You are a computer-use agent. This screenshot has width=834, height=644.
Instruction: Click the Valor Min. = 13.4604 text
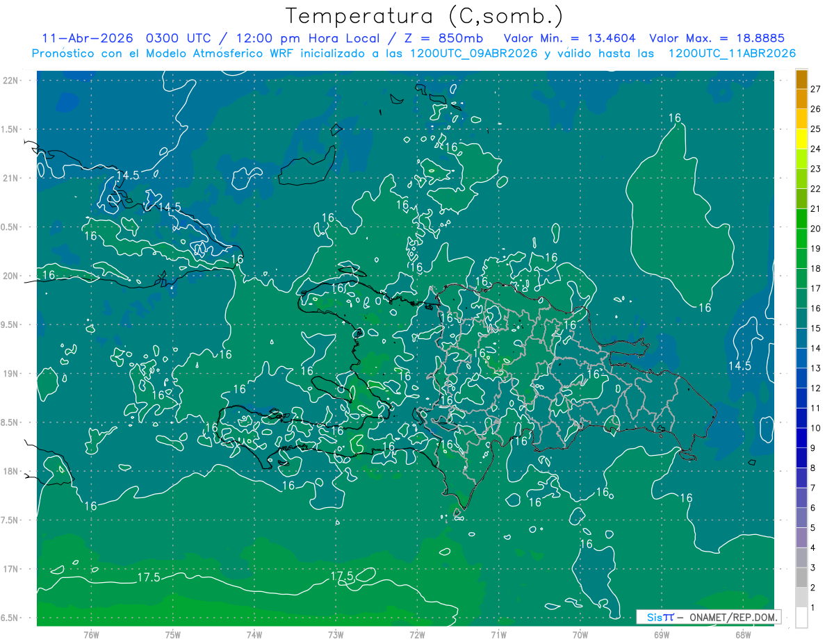coord(571,38)
